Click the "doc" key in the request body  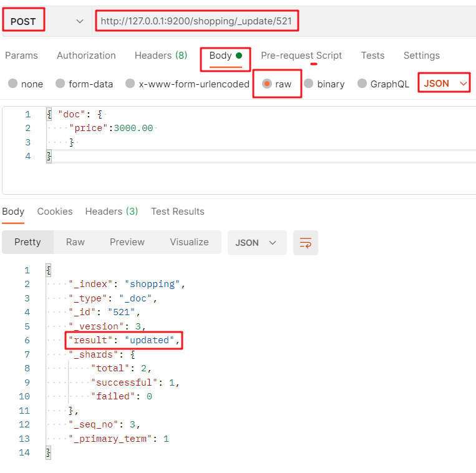[x=72, y=115]
